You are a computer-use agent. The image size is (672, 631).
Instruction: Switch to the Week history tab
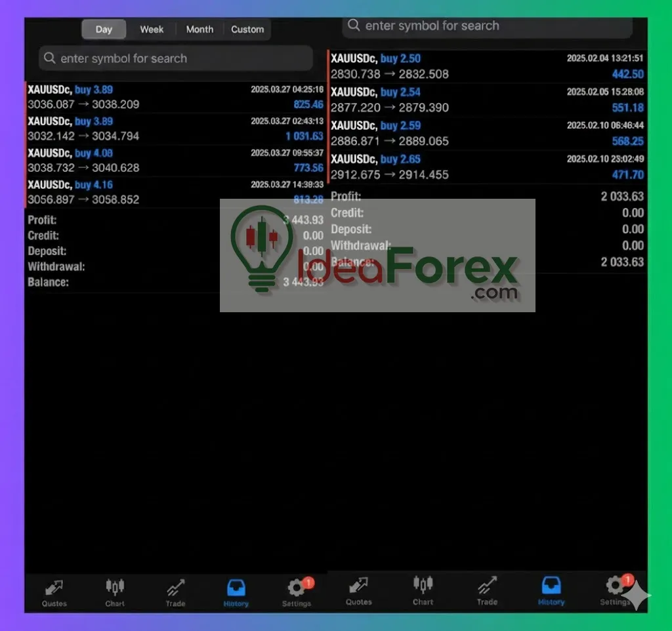(152, 29)
